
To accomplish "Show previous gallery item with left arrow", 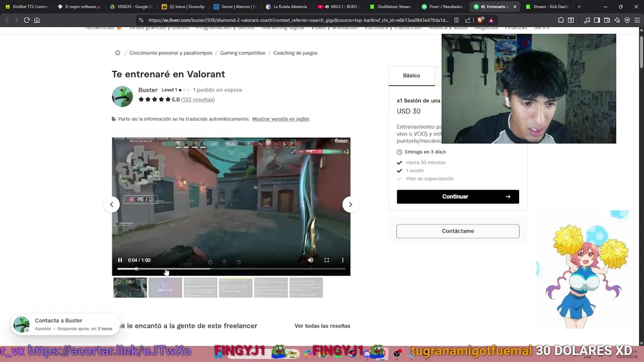I will (x=112, y=205).
